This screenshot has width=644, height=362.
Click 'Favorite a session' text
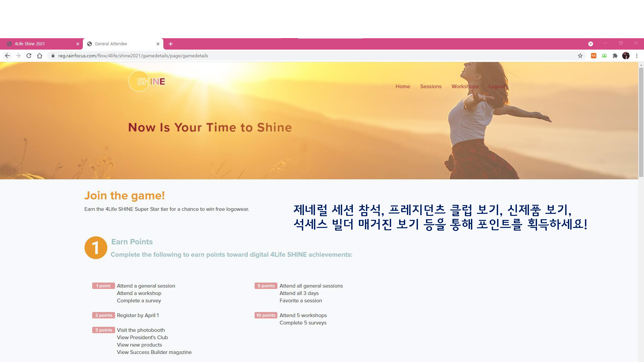click(x=301, y=301)
